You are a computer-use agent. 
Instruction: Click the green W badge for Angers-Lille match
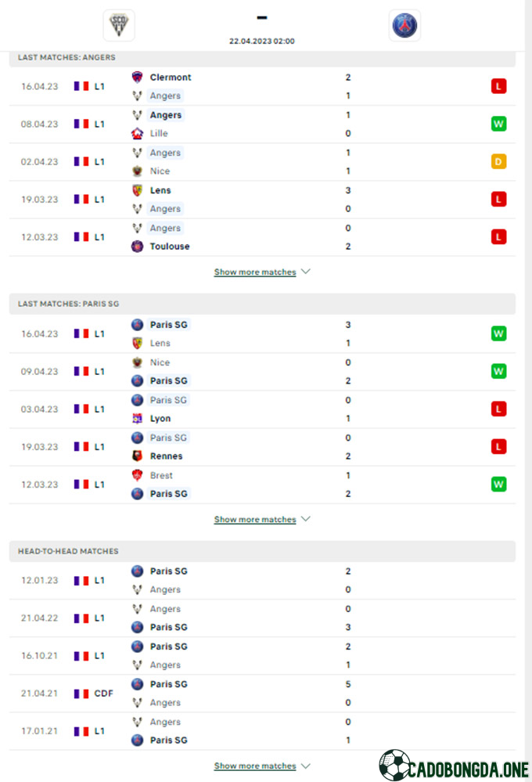[x=498, y=124]
